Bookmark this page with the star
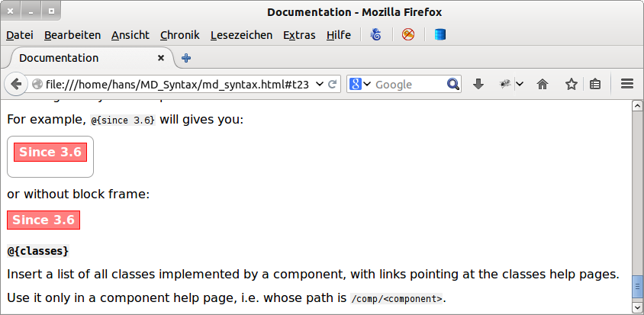Image resolution: width=644 pixels, height=315 pixels. (x=571, y=84)
